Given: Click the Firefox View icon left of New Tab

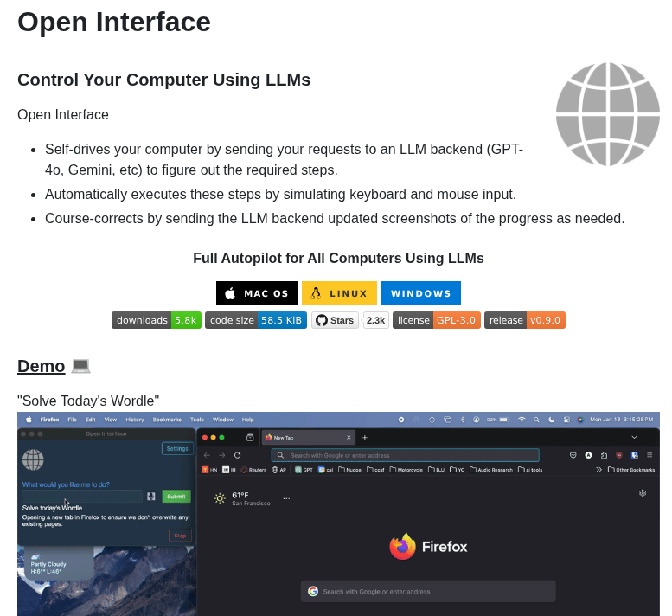Looking at the screenshot, I should pyautogui.click(x=250, y=437).
